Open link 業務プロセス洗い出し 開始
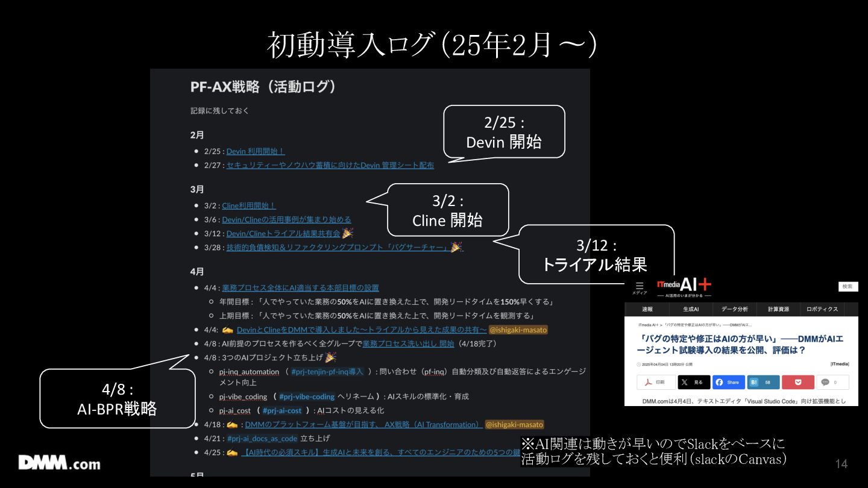Screen dimensions: 868x488 408,343
